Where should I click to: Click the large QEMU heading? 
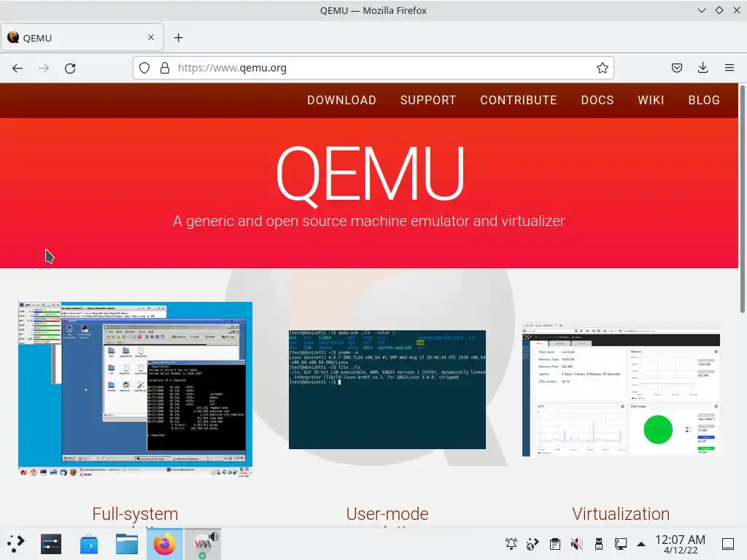[x=370, y=175]
